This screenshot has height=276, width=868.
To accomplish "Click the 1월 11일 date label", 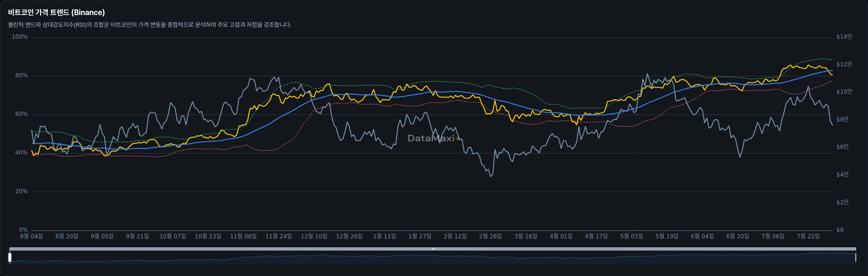I will pos(384,236).
